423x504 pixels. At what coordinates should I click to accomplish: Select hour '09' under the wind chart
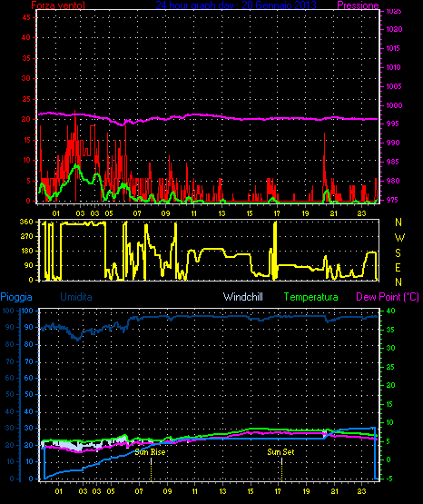[x=165, y=213]
